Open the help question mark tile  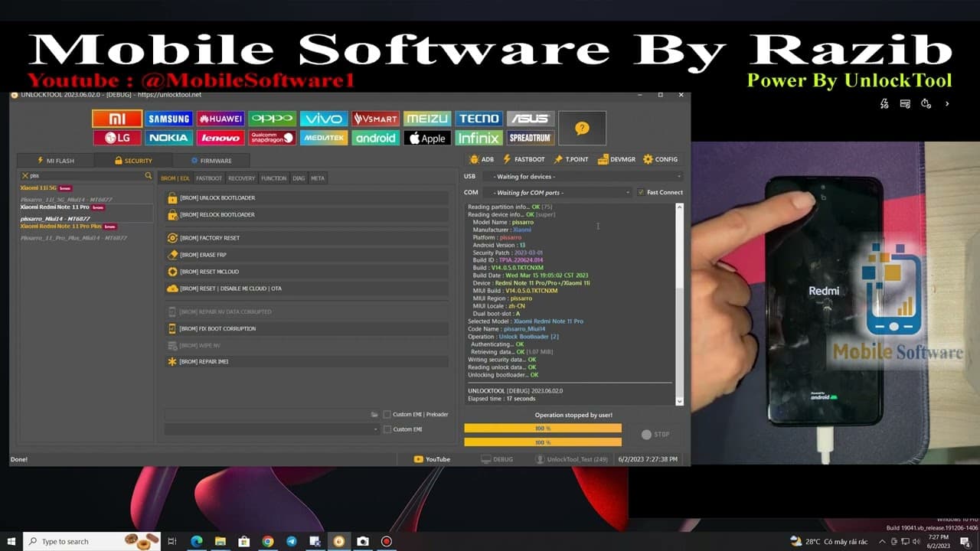(x=583, y=129)
